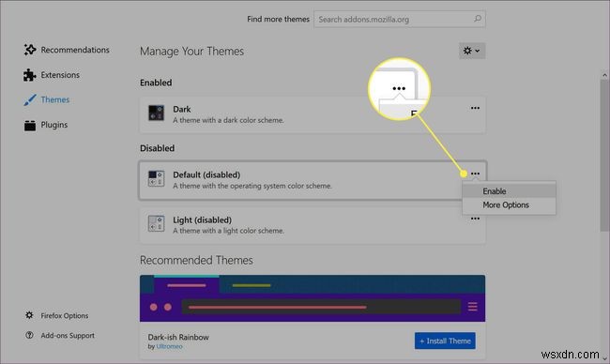
Task: Click the Default (disabled) theme title
Action: (206, 175)
